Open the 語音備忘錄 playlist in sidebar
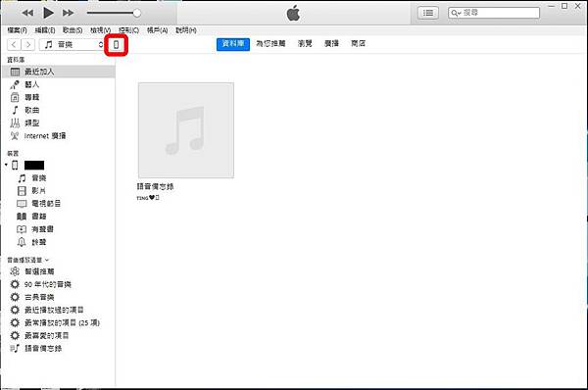Screen dimensions: 588x390 [x=43, y=349]
